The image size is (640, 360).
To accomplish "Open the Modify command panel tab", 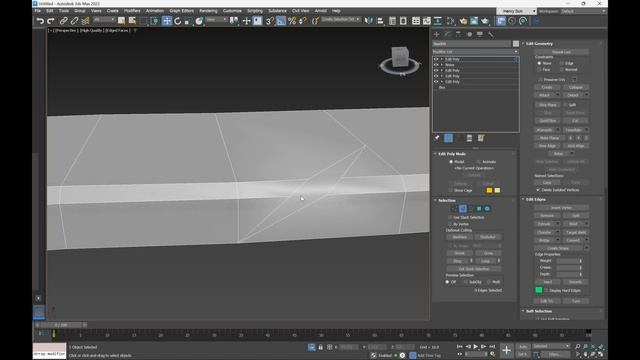I will pyautogui.click(x=447, y=34).
